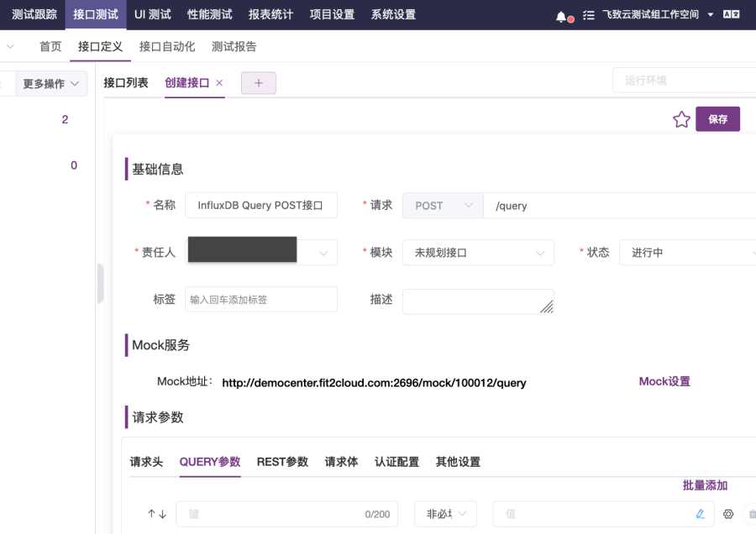The width and height of the screenshot is (756, 534).
Task: Star this interface with the favorite icon
Action: (680, 119)
